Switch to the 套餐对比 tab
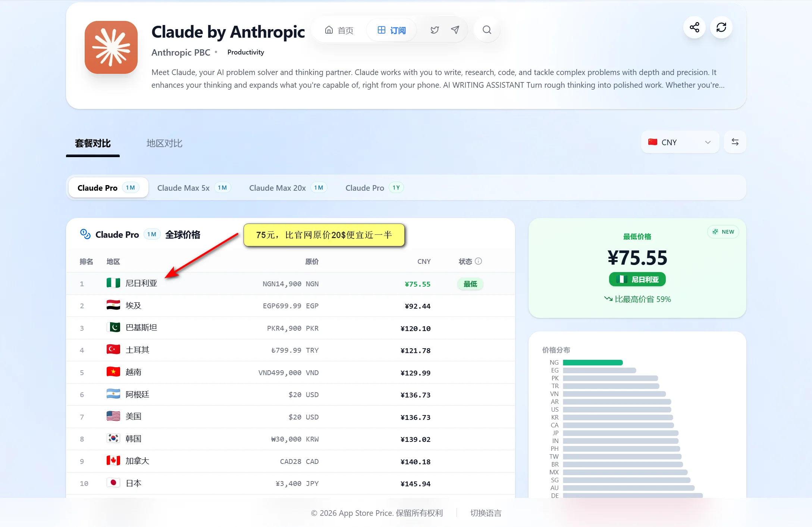The width and height of the screenshot is (812, 527). tap(93, 143)
